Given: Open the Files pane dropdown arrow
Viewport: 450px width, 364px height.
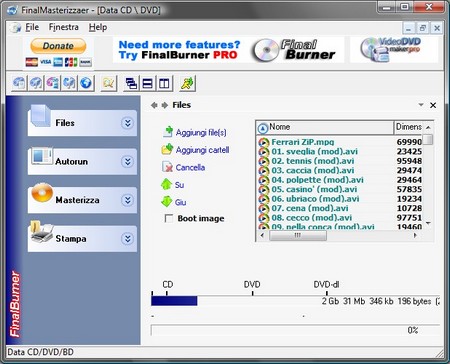Looking at the screenshot, I should pos(421,105).
